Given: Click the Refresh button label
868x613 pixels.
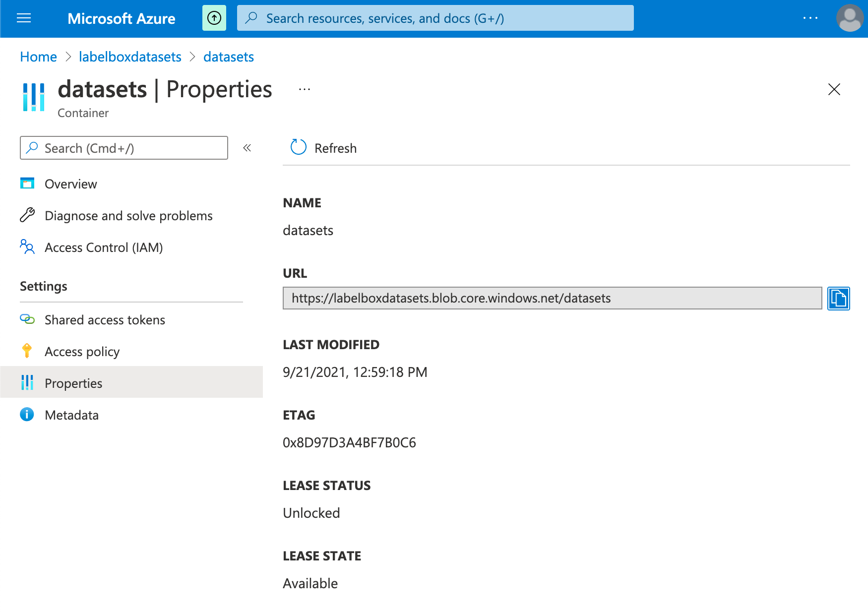Looking at the screenshot, I should click(x=335, y=148).
